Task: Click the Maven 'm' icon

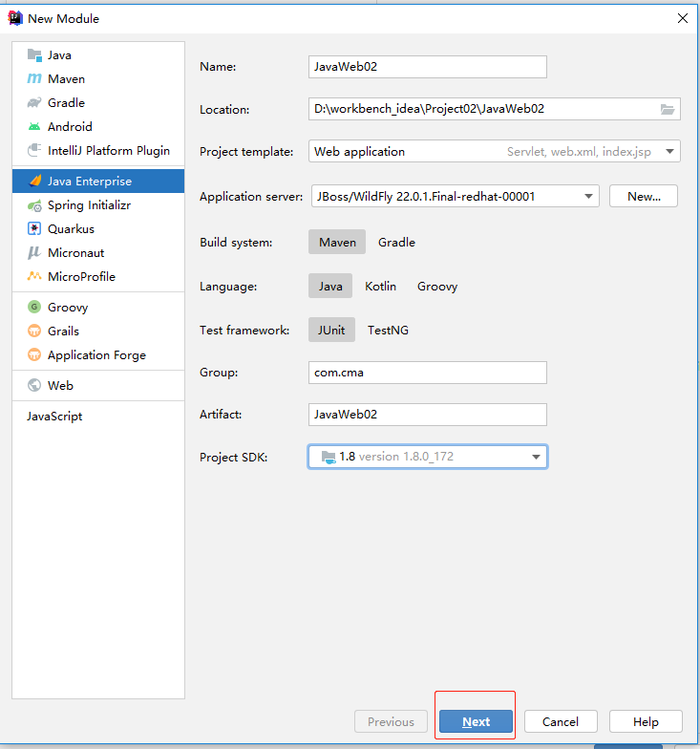Action: 34,78
